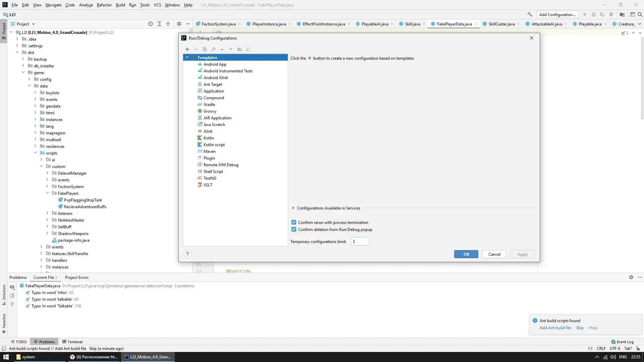
Task: Open Event Log in status bar
Action: coord(623,342)
